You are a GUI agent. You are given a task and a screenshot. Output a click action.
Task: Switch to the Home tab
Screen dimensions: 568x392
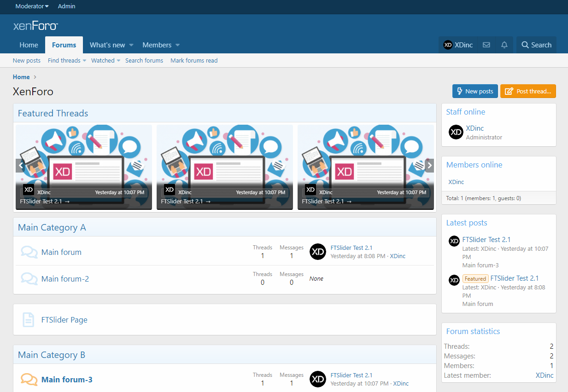click(x=29, y=45)
